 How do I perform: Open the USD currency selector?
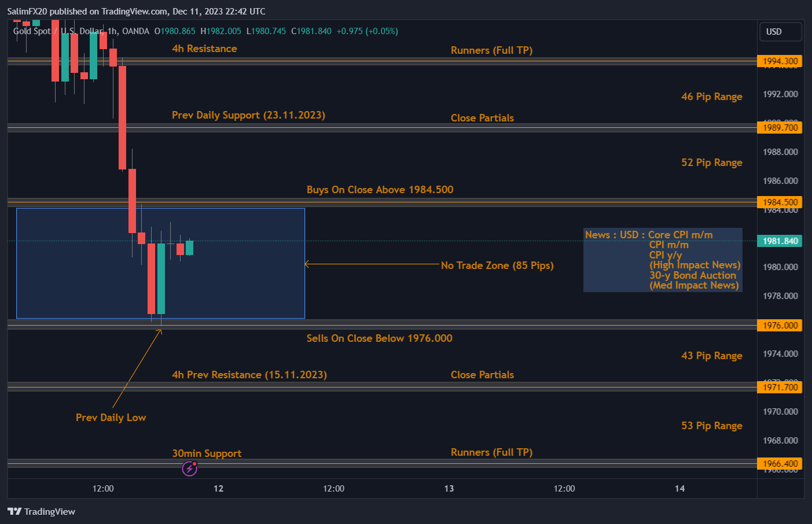coord(780,32)
